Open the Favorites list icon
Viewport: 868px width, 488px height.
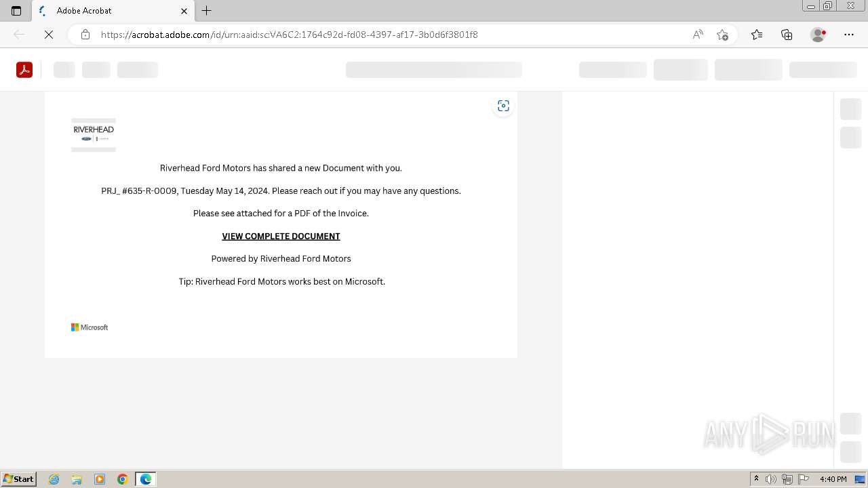(757, 35)
